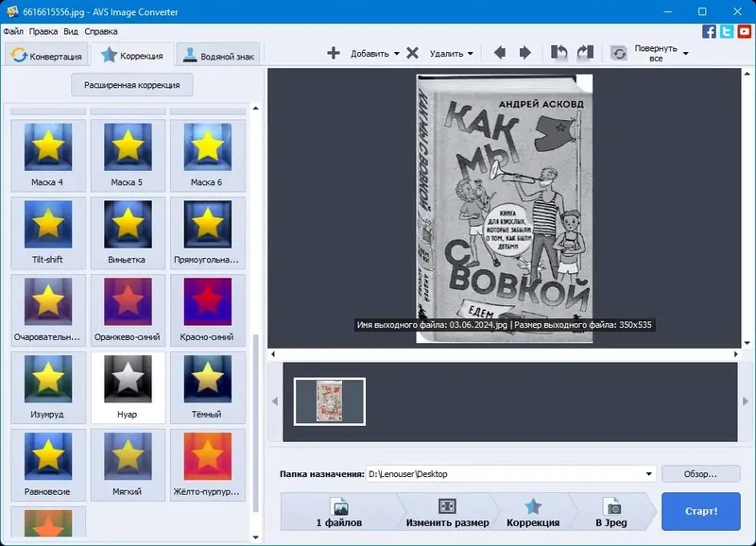Select the book cover thumbnail
756x546 pixels.
330,401
